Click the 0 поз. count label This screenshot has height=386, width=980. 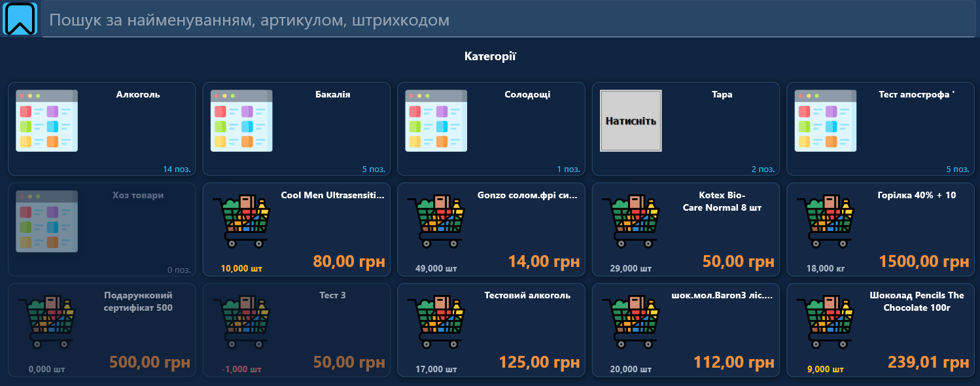179,270
